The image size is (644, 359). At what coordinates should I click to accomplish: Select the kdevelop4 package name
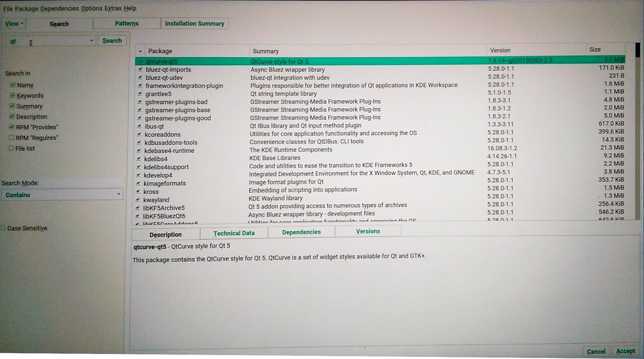click(158, 175)
